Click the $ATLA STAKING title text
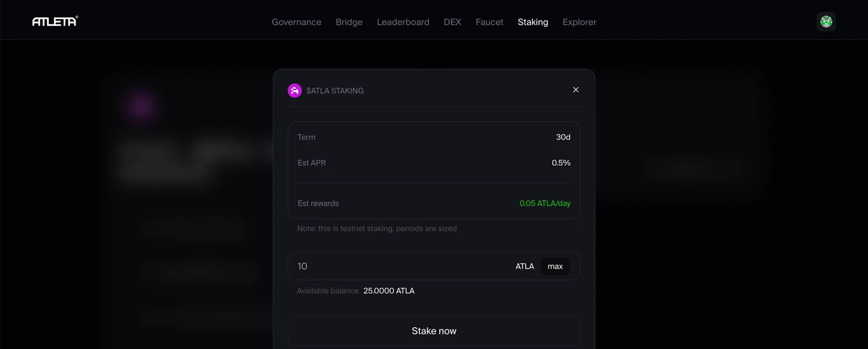This screenshot has width=868, height=349. point(335,91)
